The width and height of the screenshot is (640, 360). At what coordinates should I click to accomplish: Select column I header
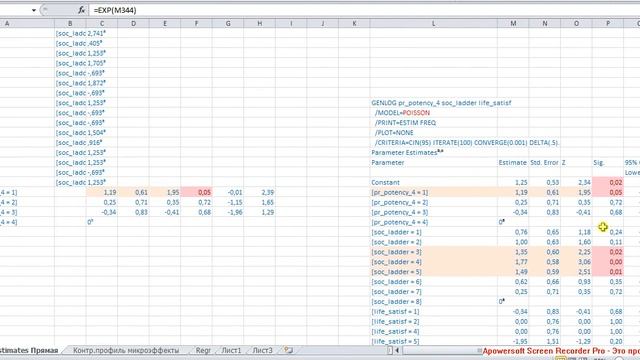[291, 24]
